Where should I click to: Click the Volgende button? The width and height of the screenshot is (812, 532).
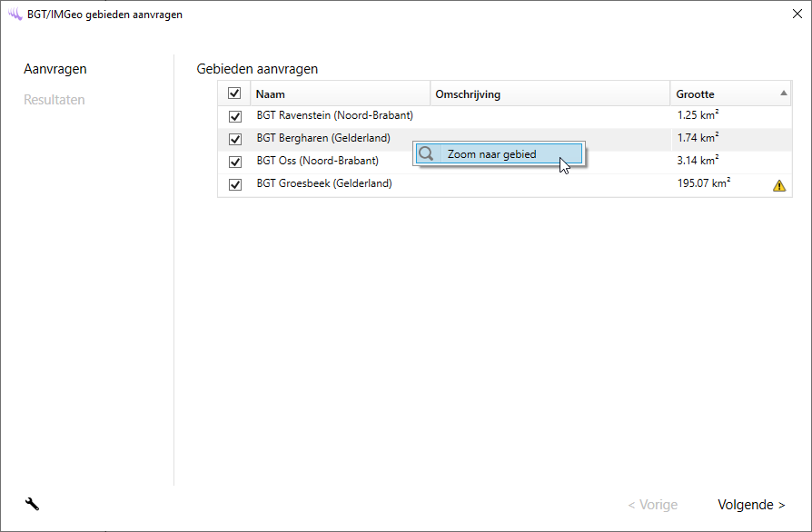pyautogui.click(x=751, y=505)
